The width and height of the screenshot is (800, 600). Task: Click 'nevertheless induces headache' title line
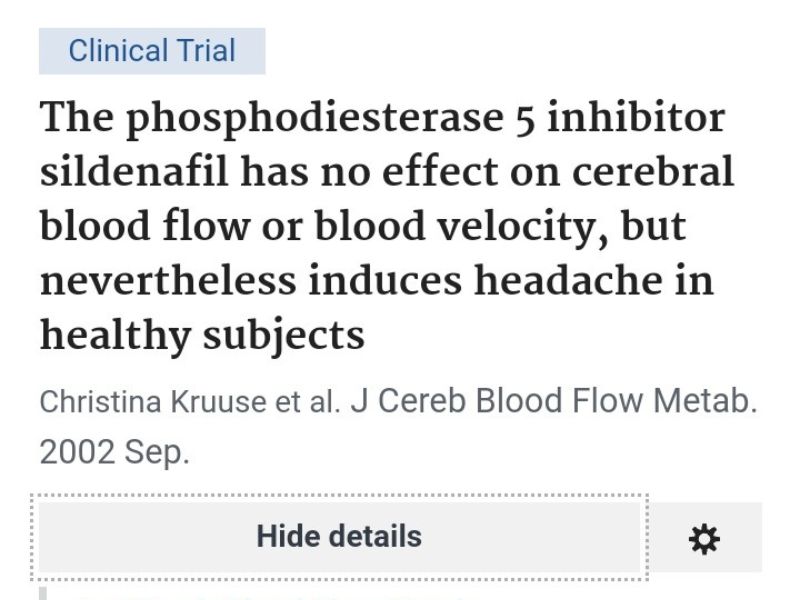coord(352,281)
